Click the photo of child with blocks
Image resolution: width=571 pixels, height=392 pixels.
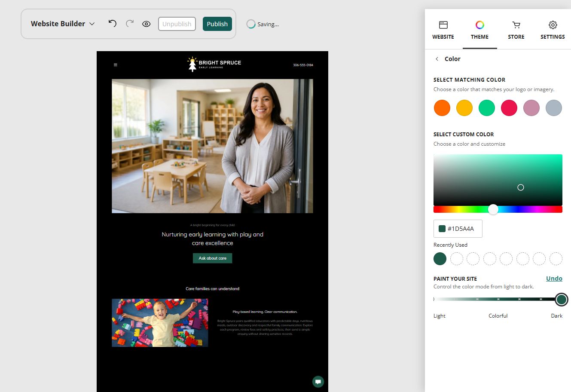click(x=160, y=323)
